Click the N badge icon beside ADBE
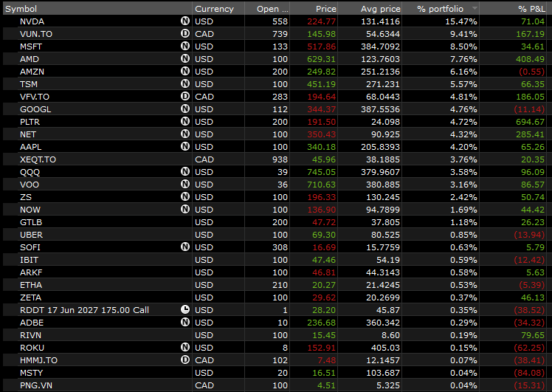 (x=185, y=323)
